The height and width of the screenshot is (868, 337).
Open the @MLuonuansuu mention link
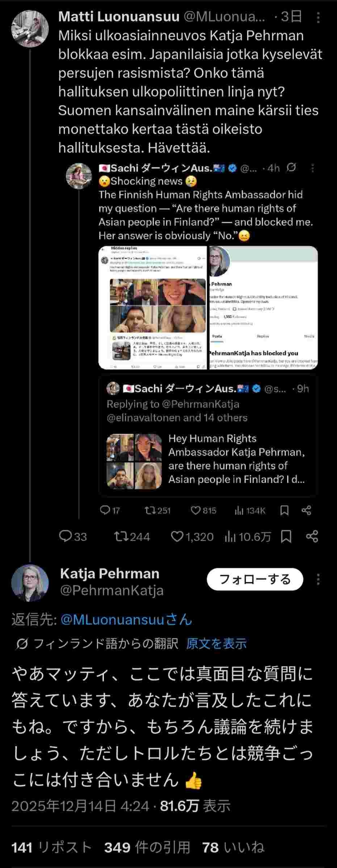126,620
